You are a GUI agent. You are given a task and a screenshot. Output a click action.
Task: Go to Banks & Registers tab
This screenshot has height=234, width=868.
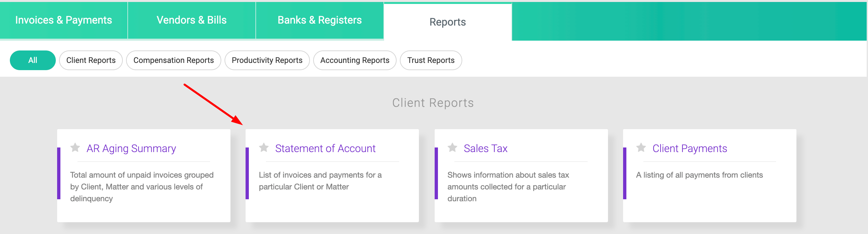[x=320, y=20]
